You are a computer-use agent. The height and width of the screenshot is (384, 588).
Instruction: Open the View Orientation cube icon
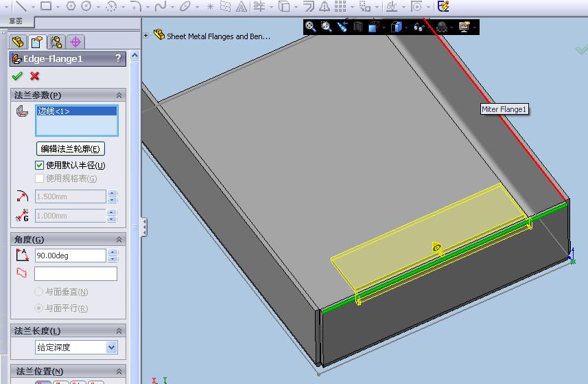pyautogui.click(x=374, y=27)
